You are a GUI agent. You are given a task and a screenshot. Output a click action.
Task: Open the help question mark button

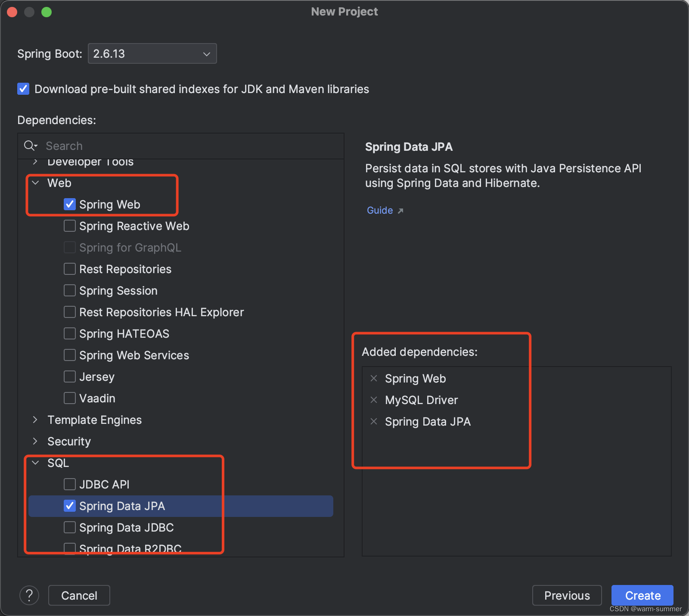29,595
